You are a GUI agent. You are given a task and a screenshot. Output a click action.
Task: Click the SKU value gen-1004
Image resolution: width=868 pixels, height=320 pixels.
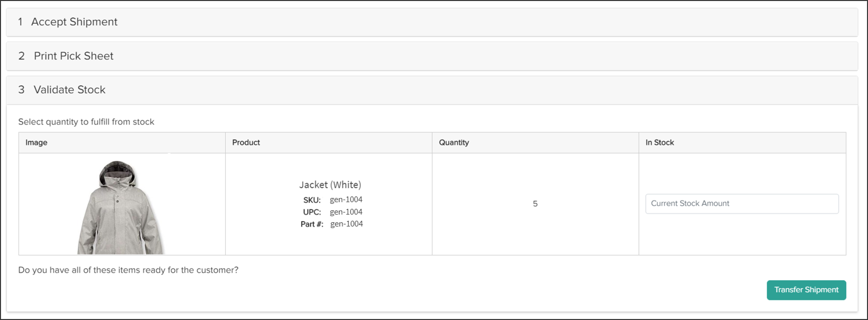pos(346,199)
